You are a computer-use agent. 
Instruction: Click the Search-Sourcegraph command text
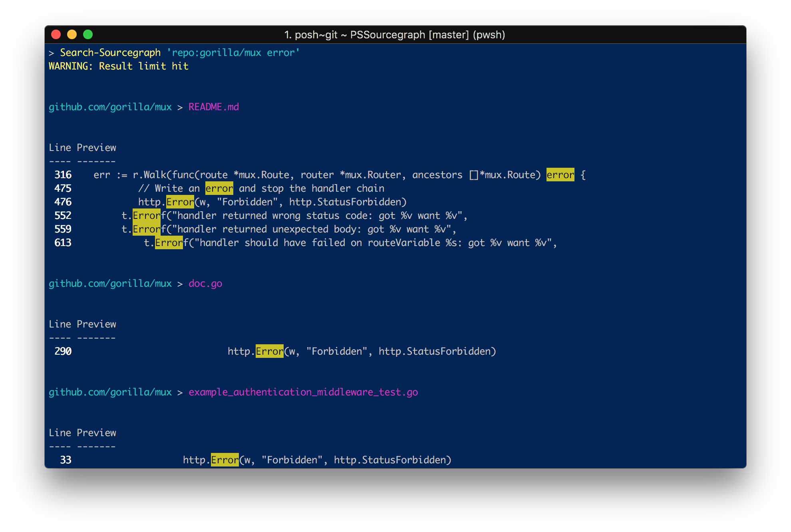tap(110, 53)
